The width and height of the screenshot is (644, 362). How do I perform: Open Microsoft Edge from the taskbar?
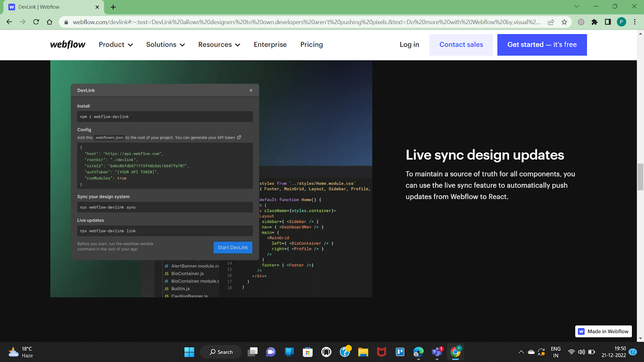[x=419, y=352]
